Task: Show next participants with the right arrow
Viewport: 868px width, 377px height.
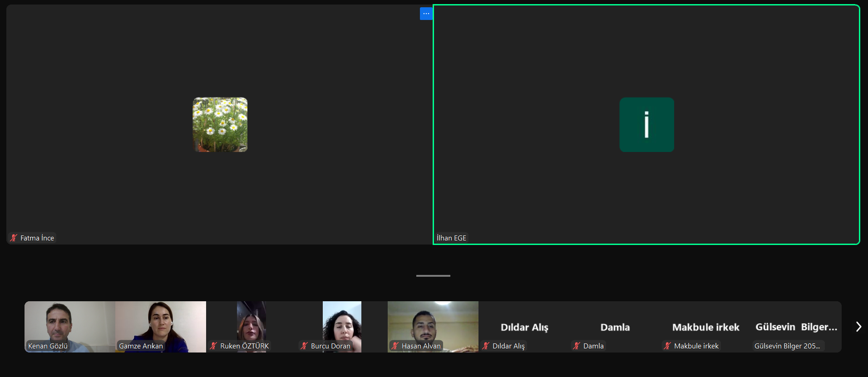Action: pyautogui.click(x=858, y=327)
